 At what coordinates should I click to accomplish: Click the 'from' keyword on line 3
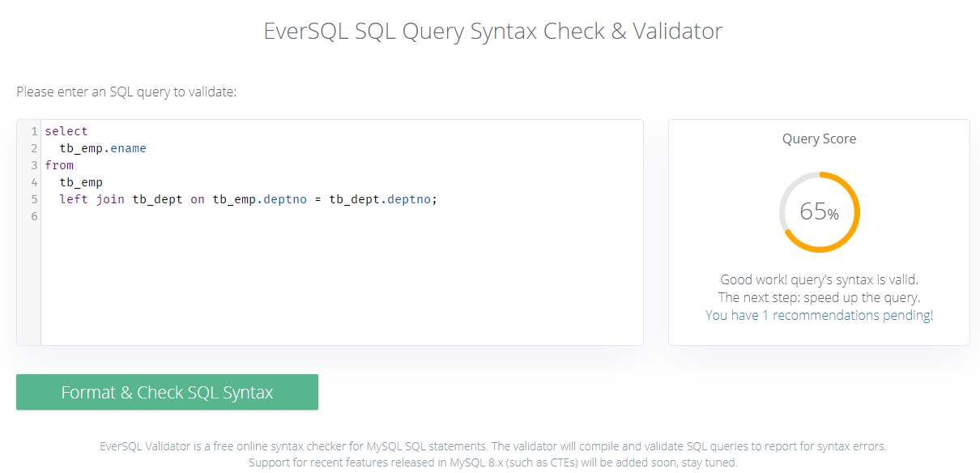click(59, 165)
